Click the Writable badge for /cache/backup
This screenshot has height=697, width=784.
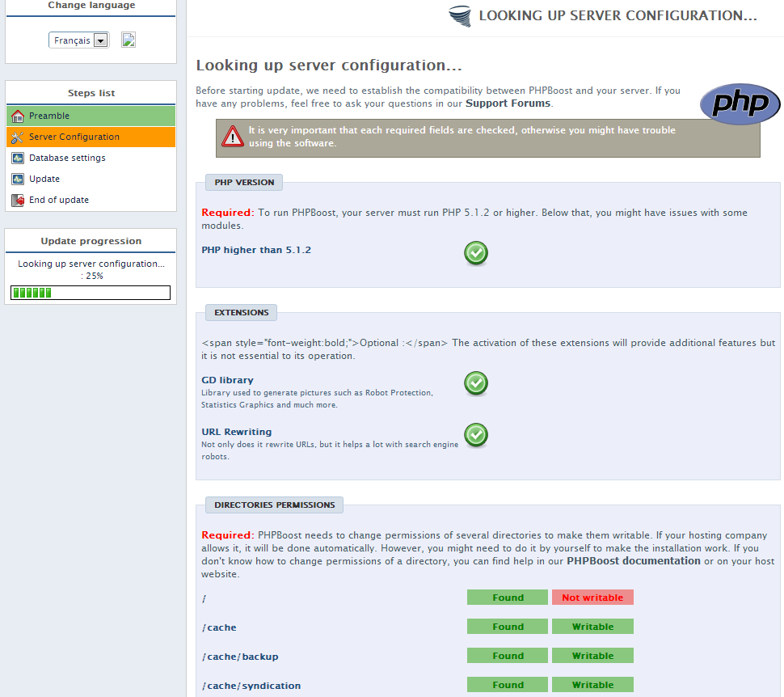(592, 656)
